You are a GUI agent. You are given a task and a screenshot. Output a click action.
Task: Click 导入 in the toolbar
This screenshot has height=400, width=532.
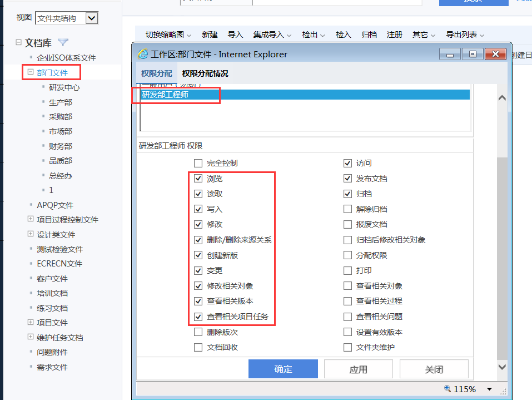tap(235, 34)
